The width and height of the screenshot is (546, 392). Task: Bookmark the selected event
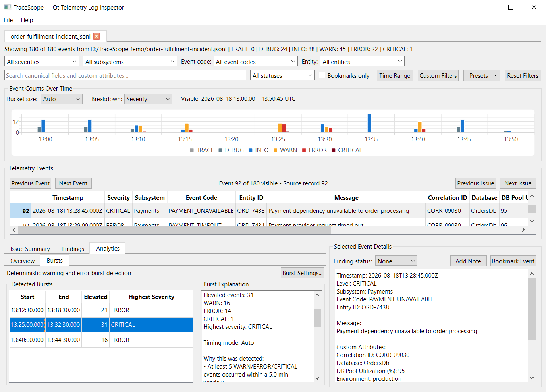[513, 261]
